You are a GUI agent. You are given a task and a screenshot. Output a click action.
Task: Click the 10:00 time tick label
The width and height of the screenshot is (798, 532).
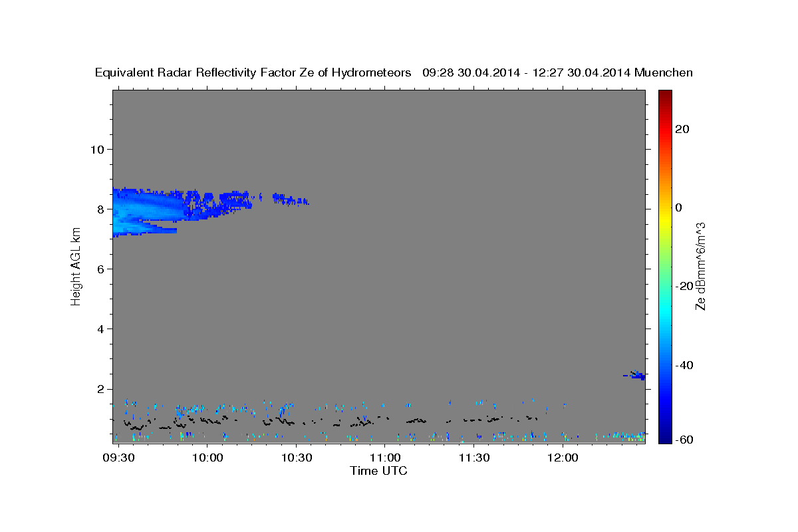pyautogui.click(x=207, y=458)
